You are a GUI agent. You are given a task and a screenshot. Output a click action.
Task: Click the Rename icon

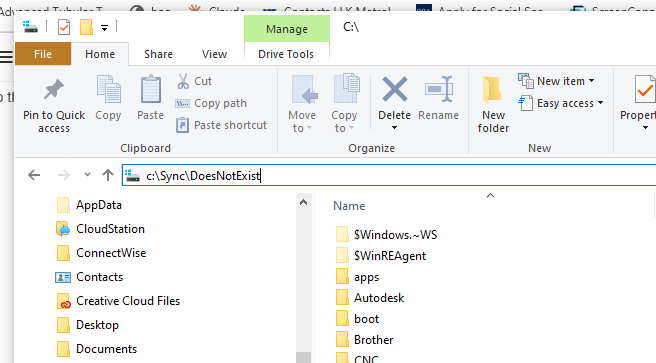438,89
